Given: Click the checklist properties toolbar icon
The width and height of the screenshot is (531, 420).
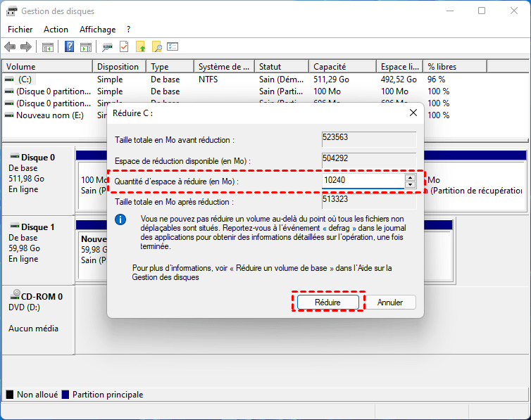Looking at the screenshot, I should [173, 47].
